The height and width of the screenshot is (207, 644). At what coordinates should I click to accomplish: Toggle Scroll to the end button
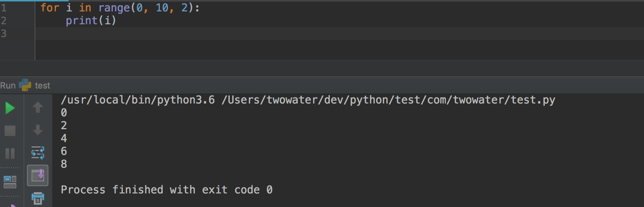coord(38,176)
